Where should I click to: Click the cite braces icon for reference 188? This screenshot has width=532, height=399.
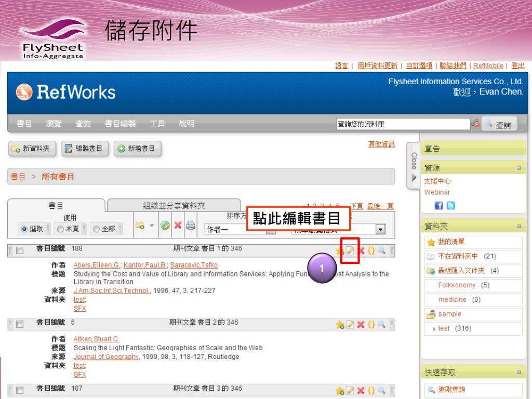[x=371, y=251]
